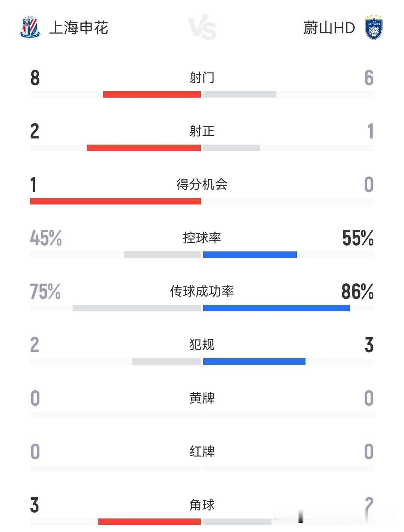Click the blue fouls bar for Ulsan
The image size is (404, 532).
tap(254, 361)
